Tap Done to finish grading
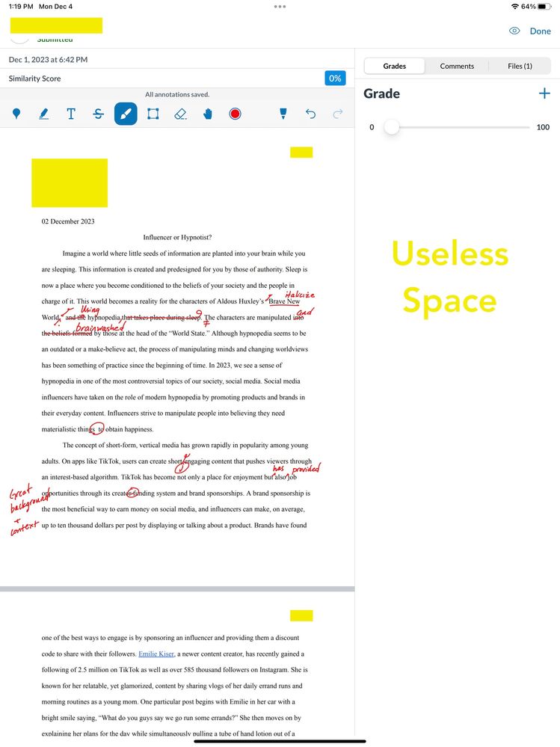 [x=540, y=31]
